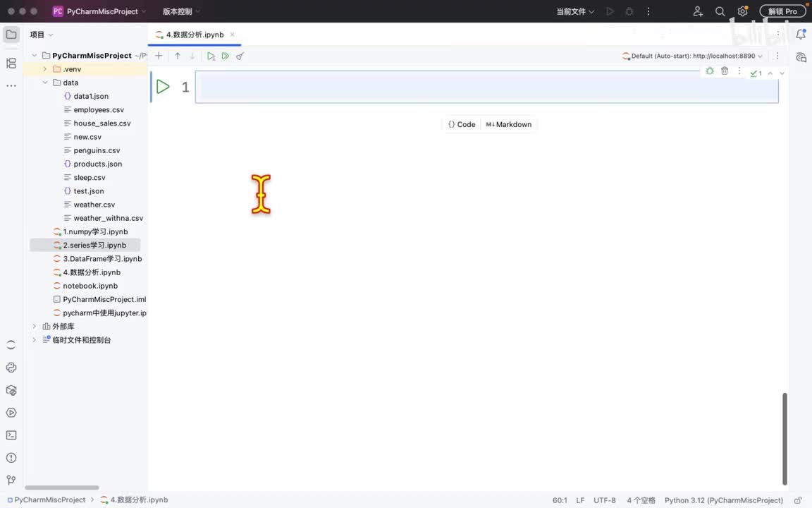
Task: Expand the 外部库 node
Action: 34,326
